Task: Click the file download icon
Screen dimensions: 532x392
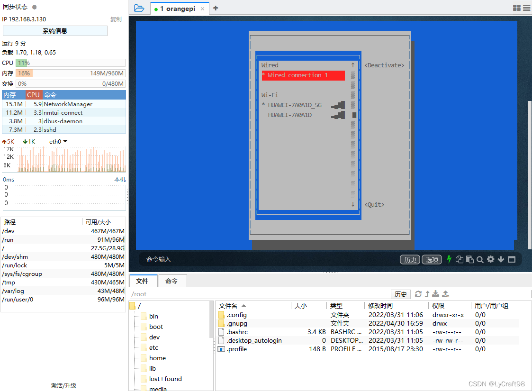Action: pos(436,294)
